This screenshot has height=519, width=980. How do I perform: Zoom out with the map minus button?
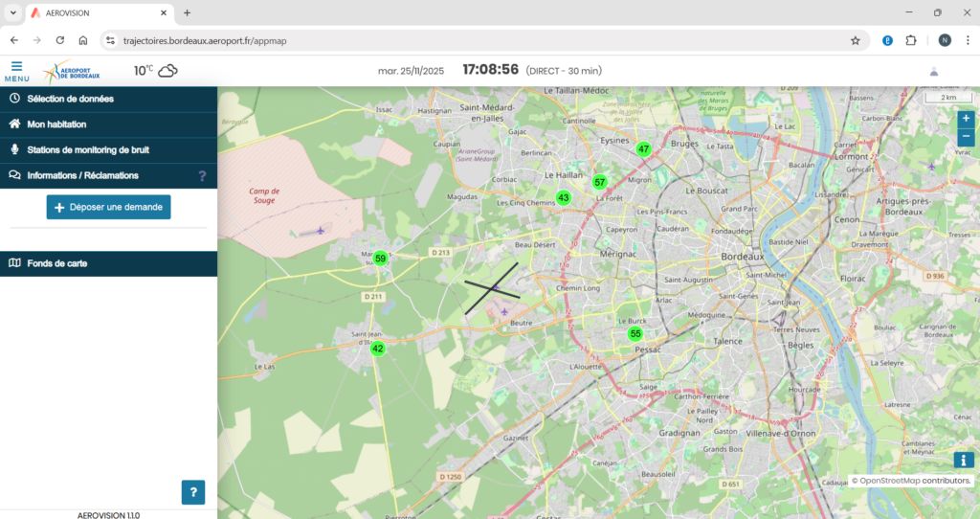point(966,137)
